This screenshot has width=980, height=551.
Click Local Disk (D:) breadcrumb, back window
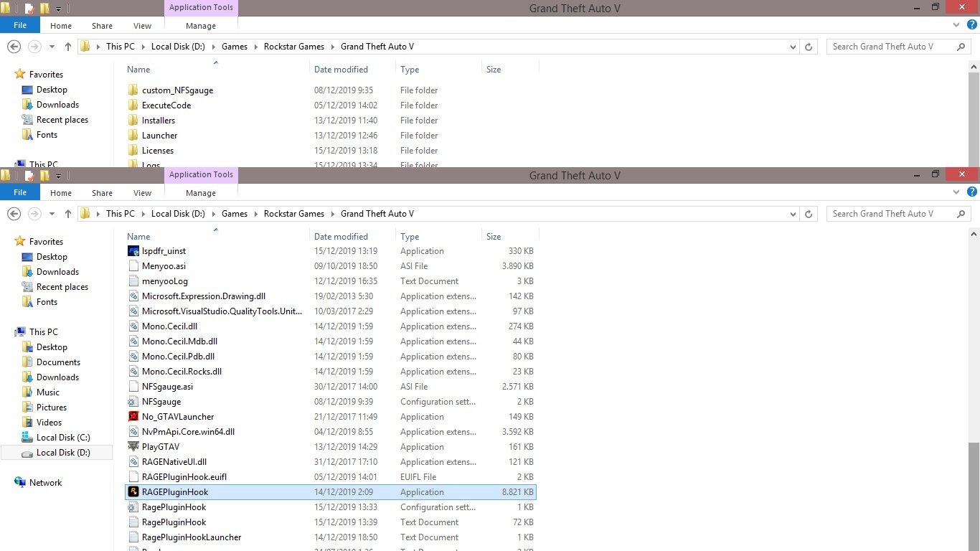point(178,47)
